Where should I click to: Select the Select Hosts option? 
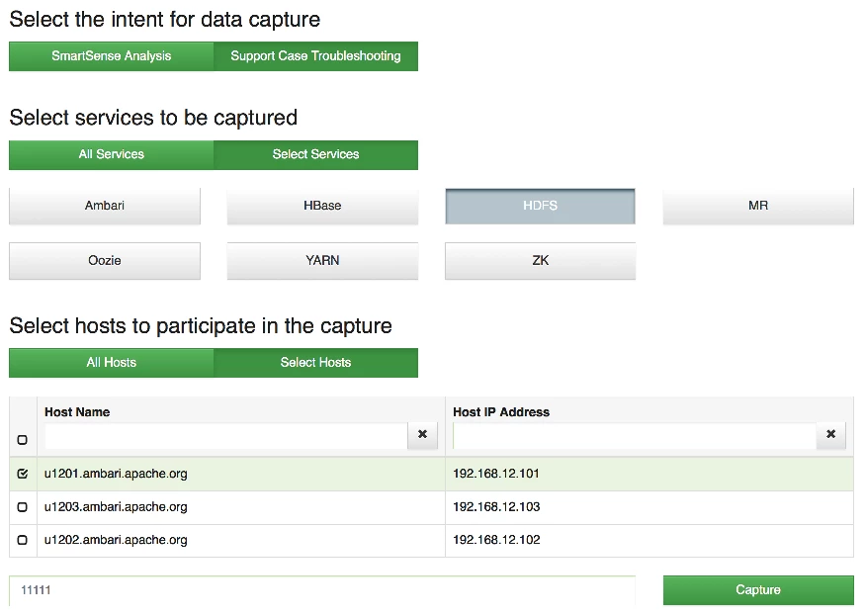[315, 363]
